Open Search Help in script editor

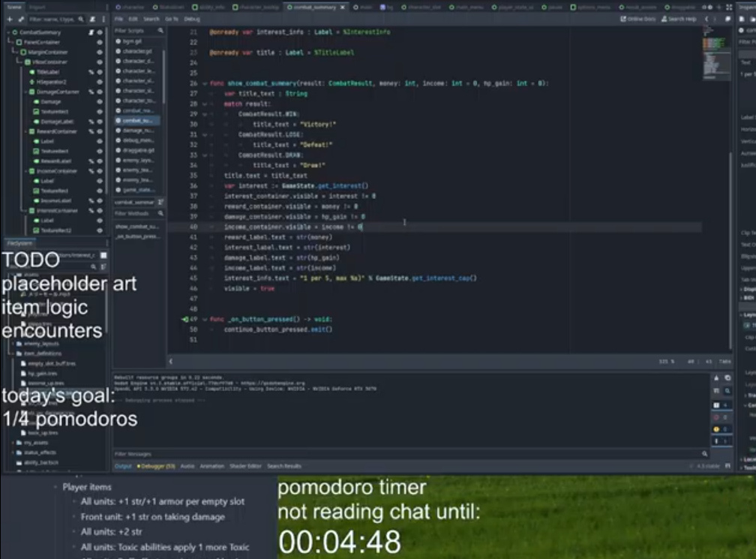click(x=679, y=19)
